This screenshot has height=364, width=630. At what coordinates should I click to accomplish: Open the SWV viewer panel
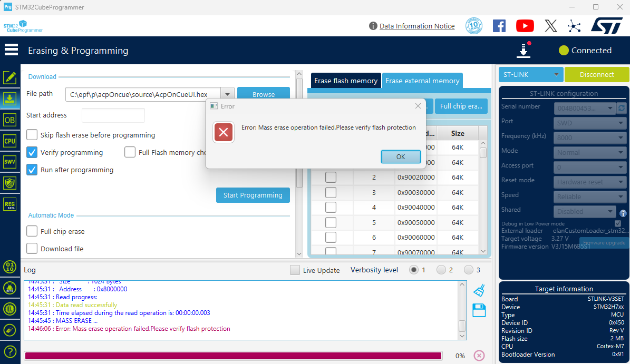point(10,162)
